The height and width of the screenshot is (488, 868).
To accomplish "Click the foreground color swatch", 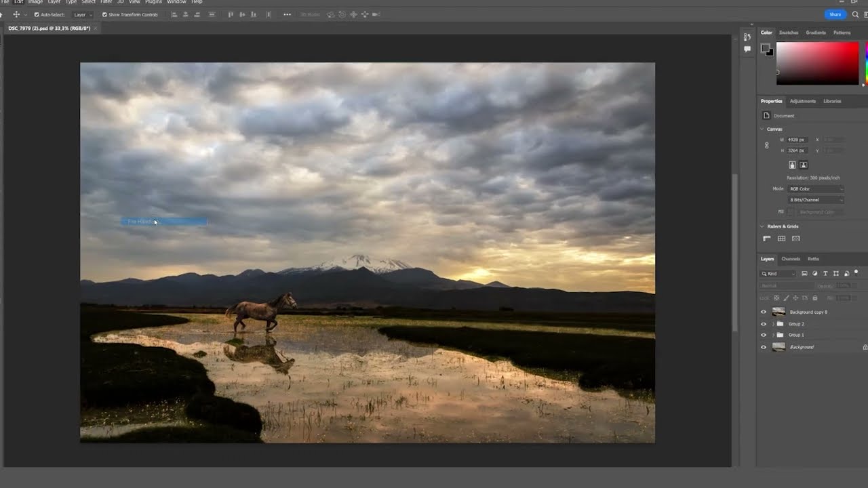I will (765, 48).
